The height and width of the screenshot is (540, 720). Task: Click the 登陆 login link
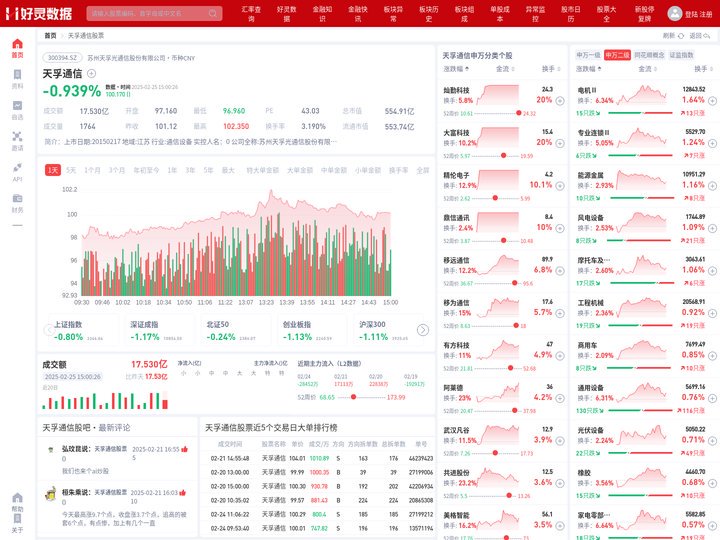coord(691,14)
